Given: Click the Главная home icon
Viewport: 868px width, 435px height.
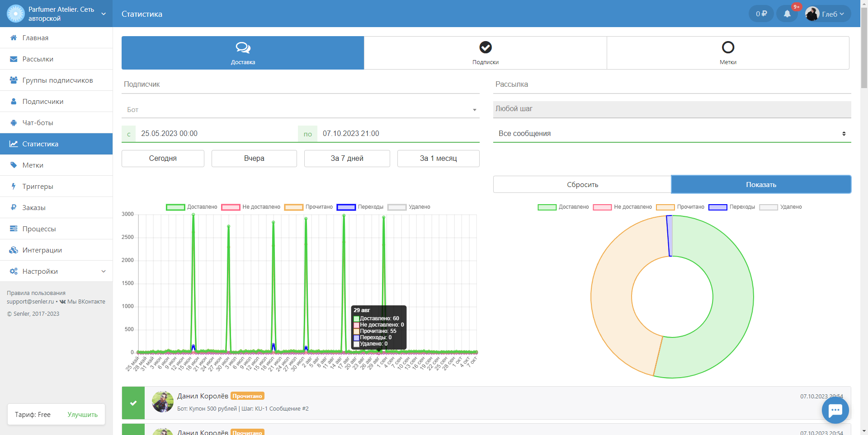Looking at the screenshot, I should click(x=14, y=38).
